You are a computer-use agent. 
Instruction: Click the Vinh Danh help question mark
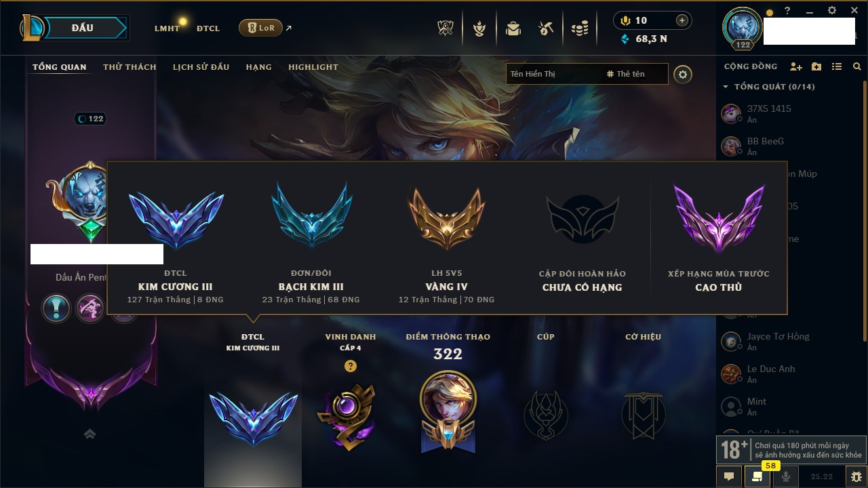[350, 366]
